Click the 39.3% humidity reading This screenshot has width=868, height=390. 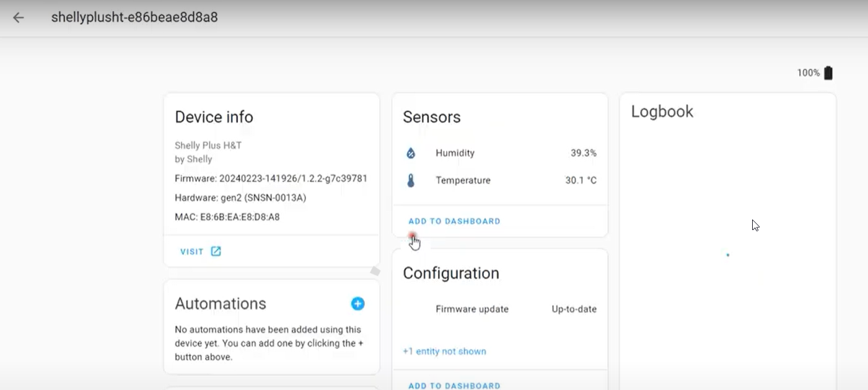coord(583,153)
